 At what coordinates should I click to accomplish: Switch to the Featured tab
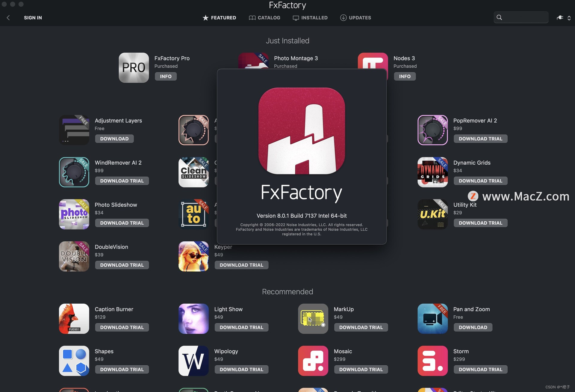(x=219, y=18)
